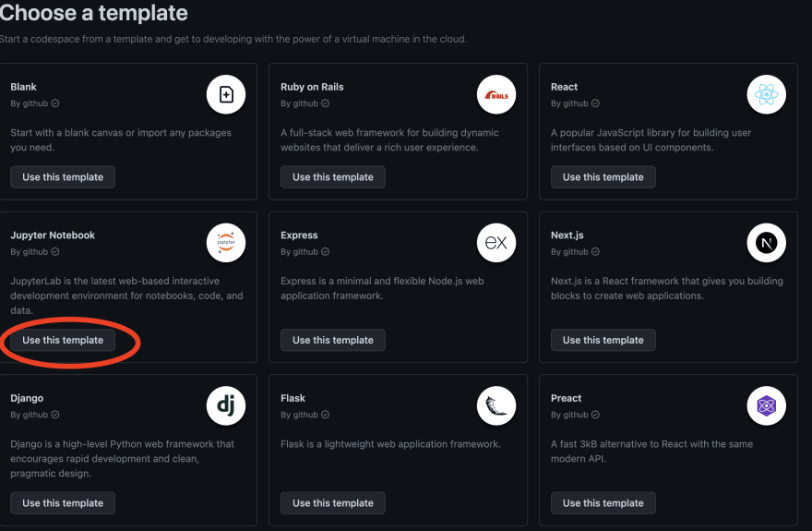
Task: Use the Next.js template
Action: coord(603,340)
